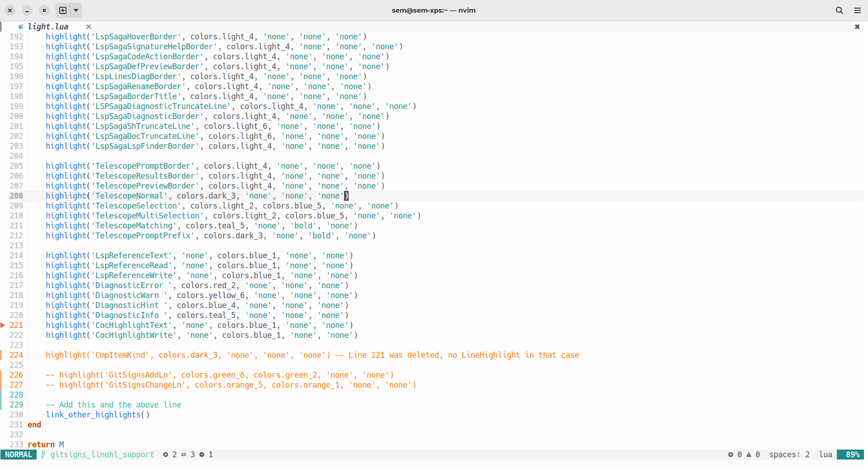Click line number 229
The image size is (868, 474).
click(x=16, y=405)
